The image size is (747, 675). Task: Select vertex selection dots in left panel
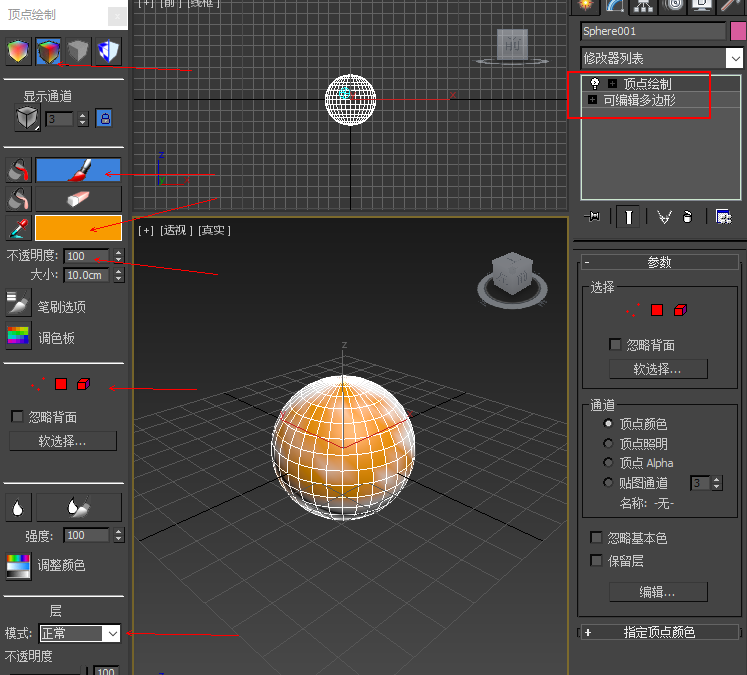[x=38, y=384]
